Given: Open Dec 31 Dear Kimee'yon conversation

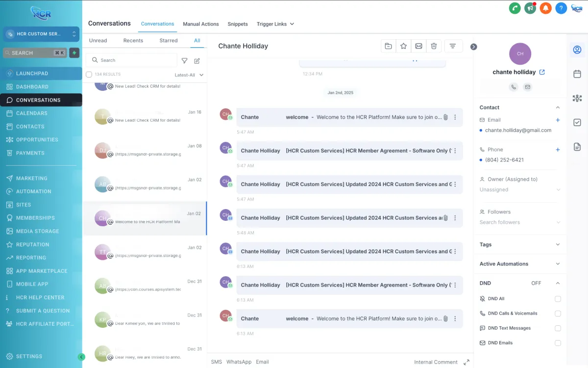Looking at the screenshot, I should pyautogui.click(x=145, y=319).
